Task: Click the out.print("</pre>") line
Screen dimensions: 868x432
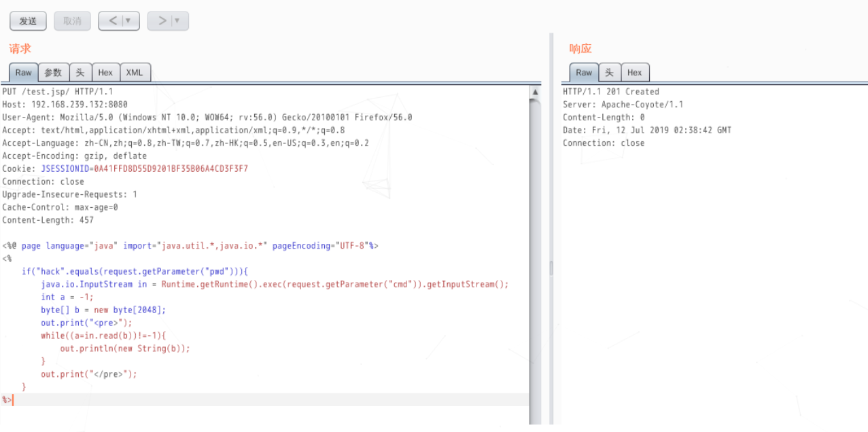Action: point(89,375)
